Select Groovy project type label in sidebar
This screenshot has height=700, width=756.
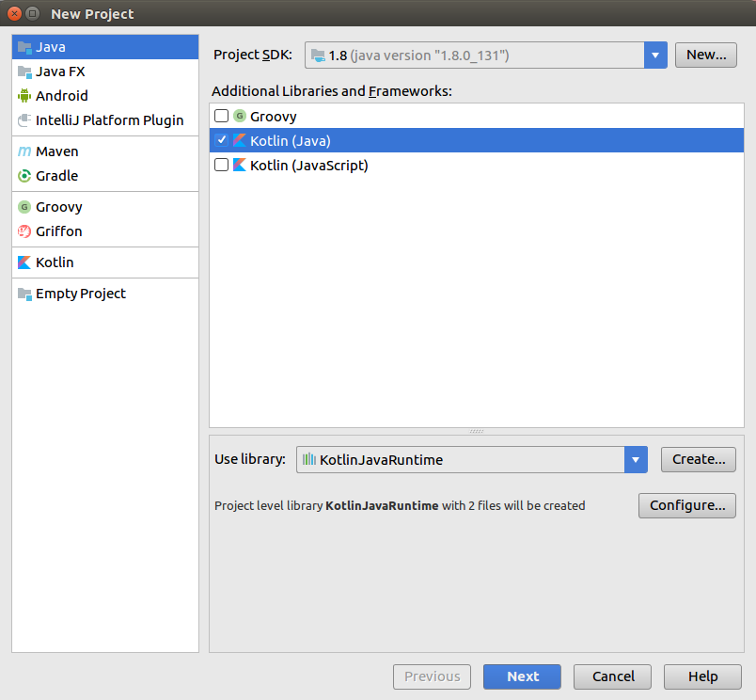pos(59,207)
